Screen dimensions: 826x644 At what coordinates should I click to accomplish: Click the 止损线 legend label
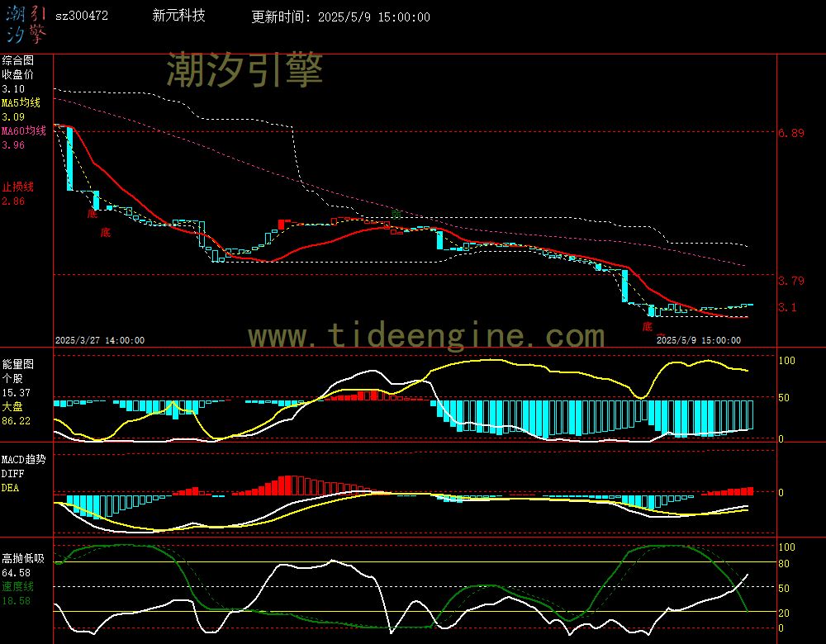[x=17, y=187]
